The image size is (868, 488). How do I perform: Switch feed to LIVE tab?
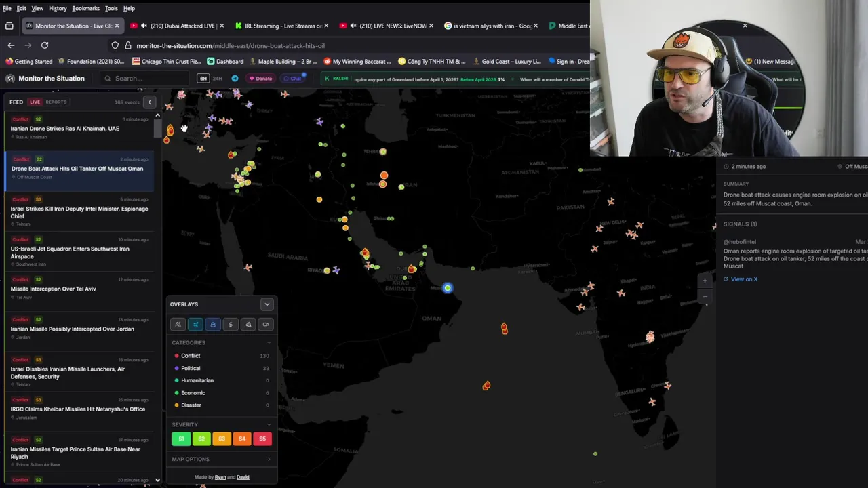pyautogui.click(x=35, y=102)
